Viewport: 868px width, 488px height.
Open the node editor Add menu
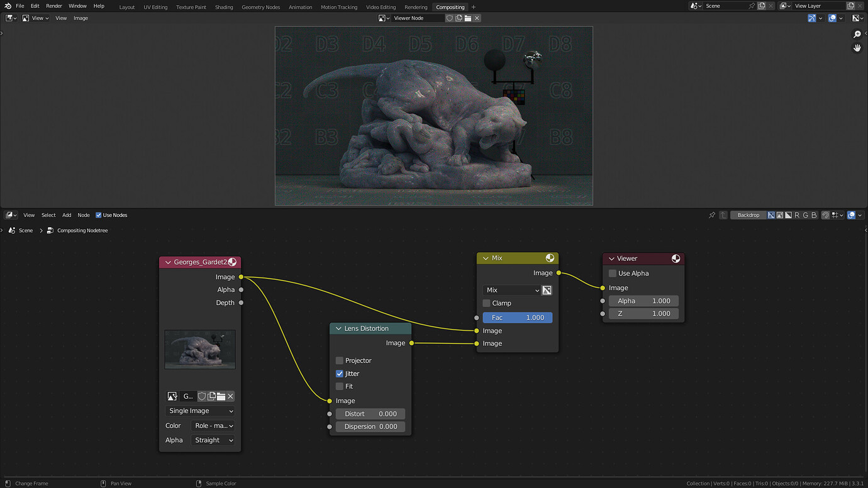(x=67, y=215)
